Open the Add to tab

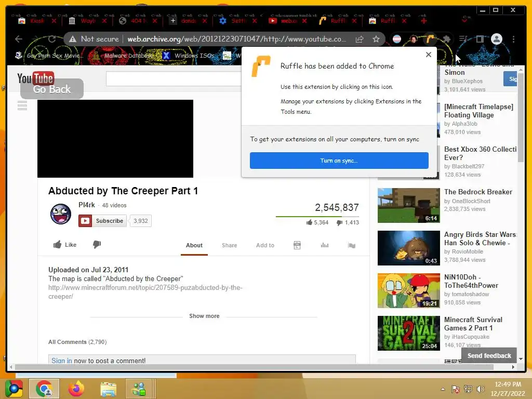click(x=265, y=245)
